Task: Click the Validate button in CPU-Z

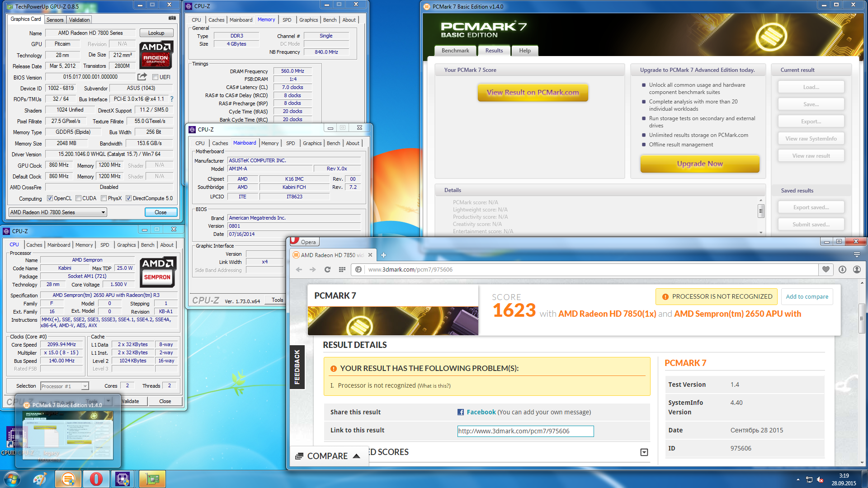Action: click(x=130, y=401)
